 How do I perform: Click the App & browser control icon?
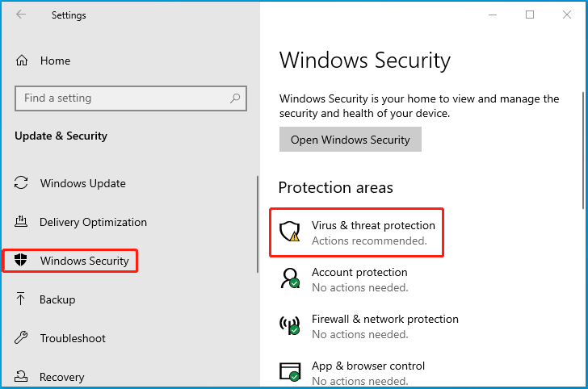(x=289, y=371)
